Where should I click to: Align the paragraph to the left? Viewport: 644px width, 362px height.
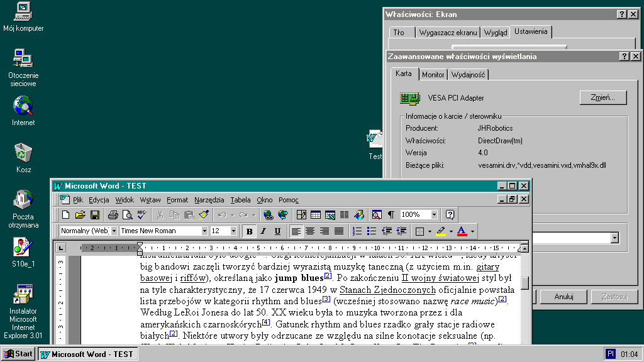point(296,231)
